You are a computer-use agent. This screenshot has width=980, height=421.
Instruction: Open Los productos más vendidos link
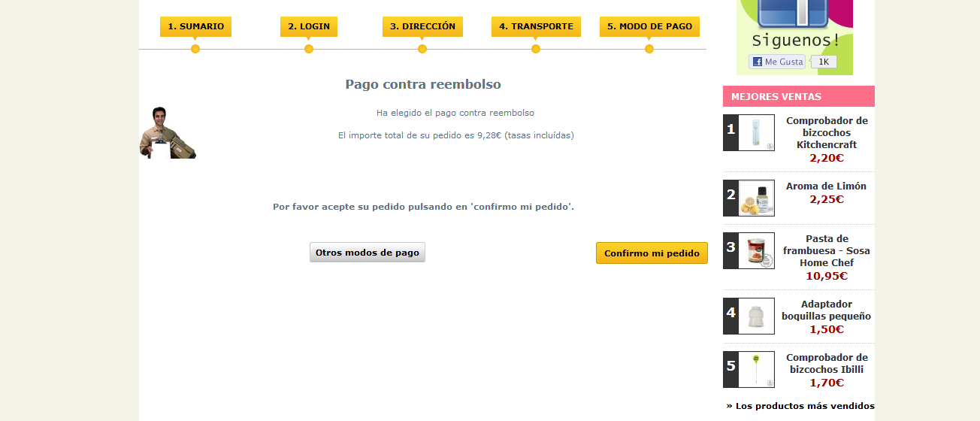(800, 406)
